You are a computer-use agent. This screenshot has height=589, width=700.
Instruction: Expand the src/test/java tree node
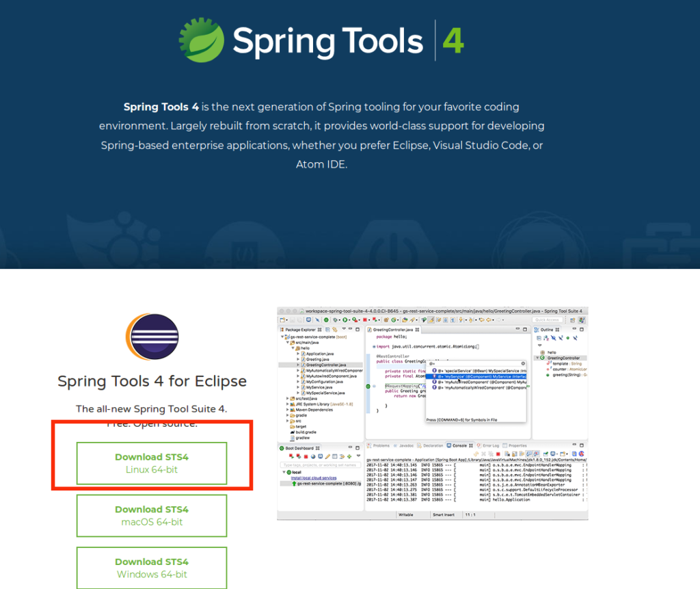pos(287,399)
